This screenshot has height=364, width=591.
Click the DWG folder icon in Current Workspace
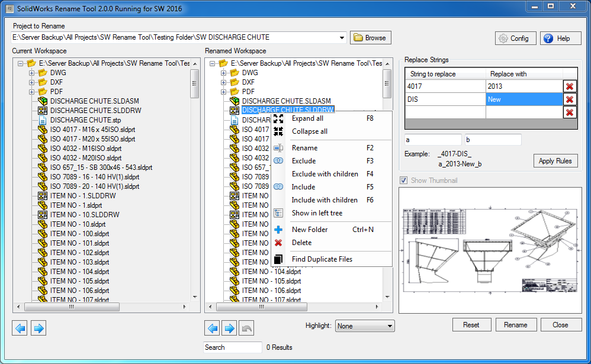pos(43,73)
